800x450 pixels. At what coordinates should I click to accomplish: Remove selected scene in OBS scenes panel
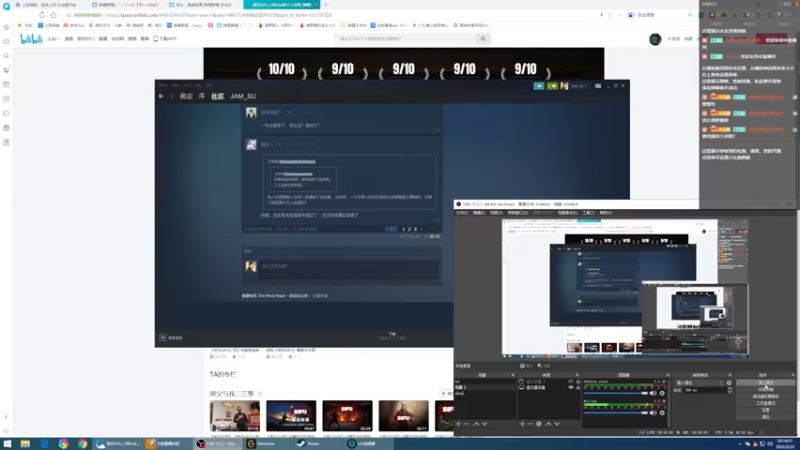tap(467, 423)
